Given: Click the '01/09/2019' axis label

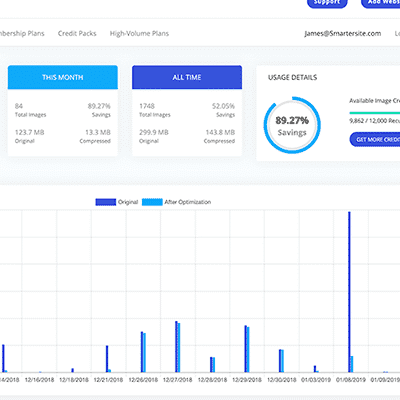Looking at the screenshot, I should (x=385, y=380).
